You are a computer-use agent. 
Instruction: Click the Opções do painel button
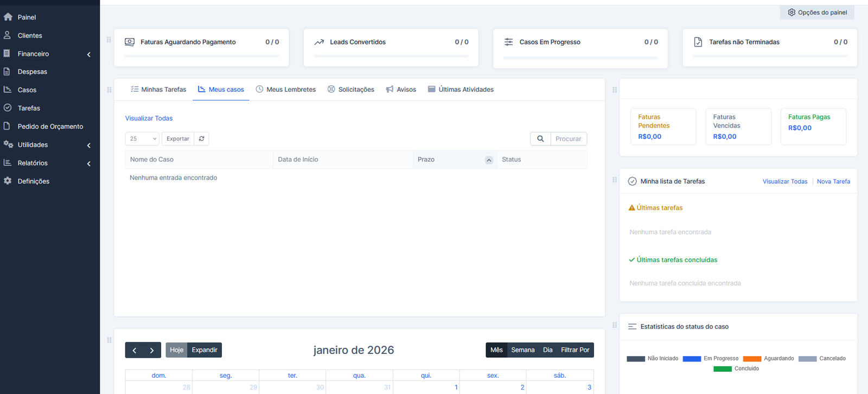click(817, 12)
